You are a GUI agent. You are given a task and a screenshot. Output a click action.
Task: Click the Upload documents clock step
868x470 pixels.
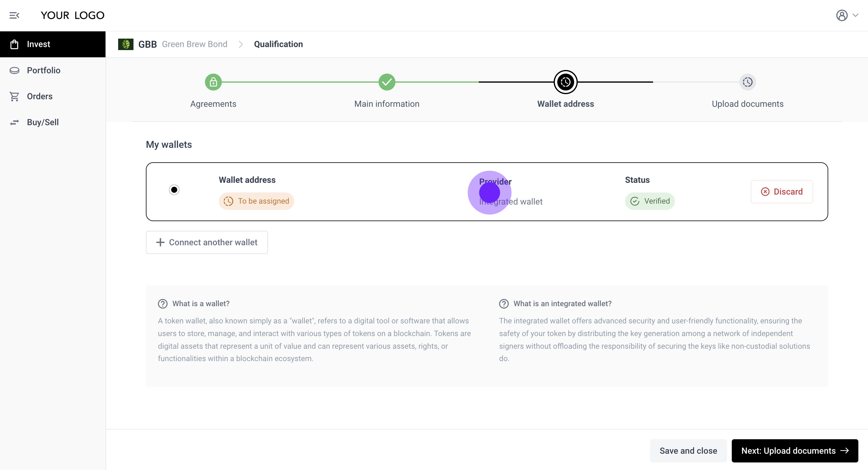tap(747, 82)
